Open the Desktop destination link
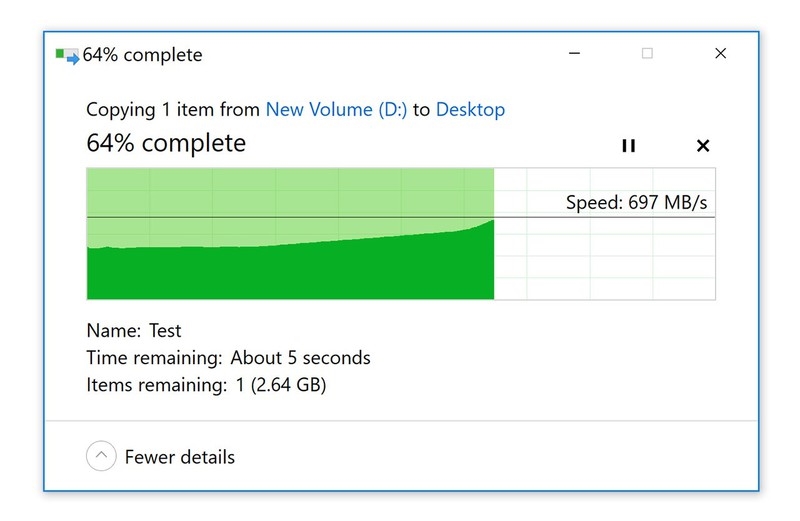Viewport: 800px width, 521px height. 470,110
